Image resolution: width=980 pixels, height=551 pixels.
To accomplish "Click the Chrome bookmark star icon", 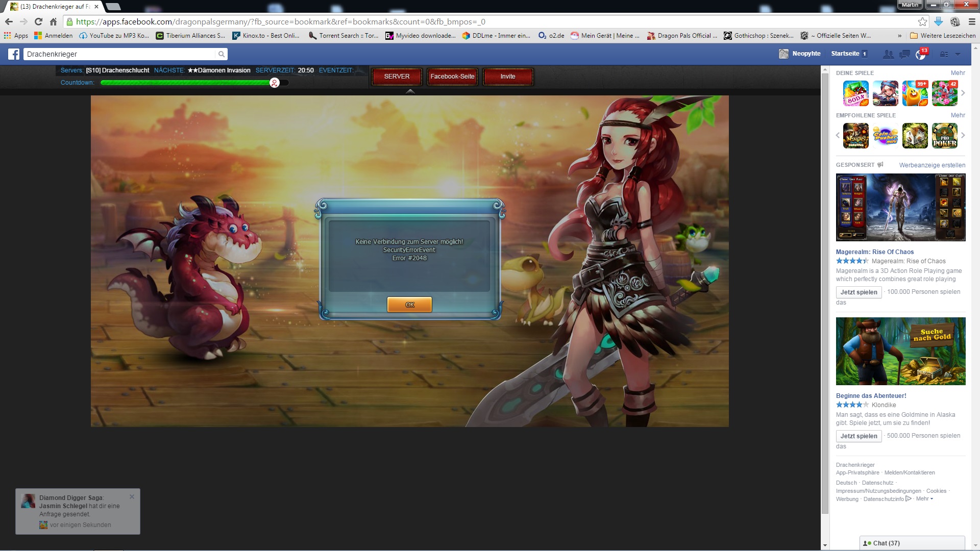I will click(922, 21).
